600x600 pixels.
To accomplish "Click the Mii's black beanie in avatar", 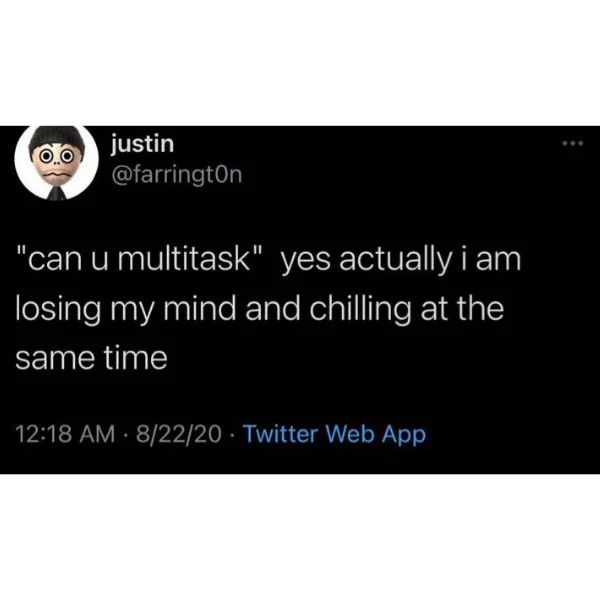I will tap(56, 137).
